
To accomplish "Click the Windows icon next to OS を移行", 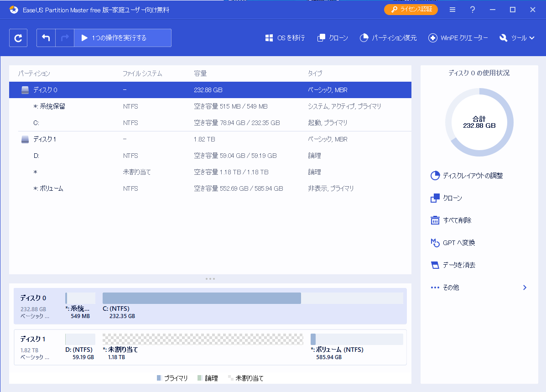I will 269,38.
